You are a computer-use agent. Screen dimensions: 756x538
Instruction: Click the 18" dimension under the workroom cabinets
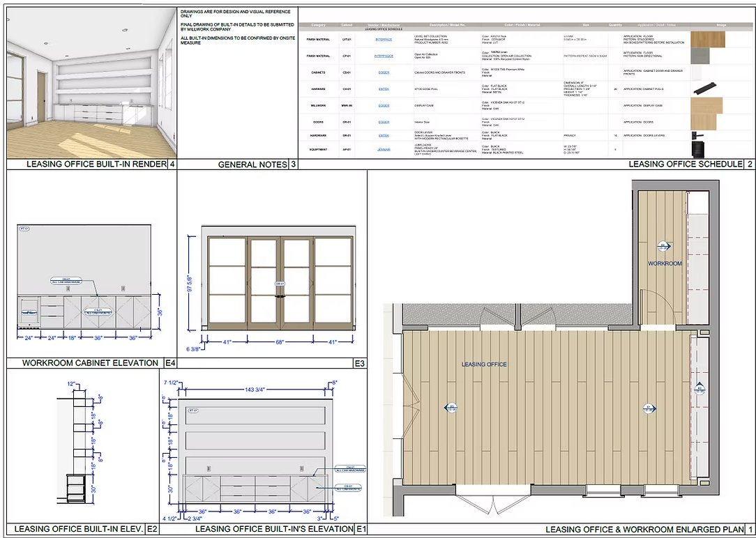coord(72,337)
